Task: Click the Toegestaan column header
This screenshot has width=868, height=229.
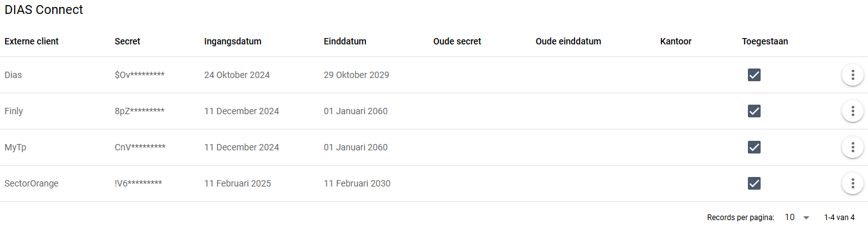Action: click(765, 41)
